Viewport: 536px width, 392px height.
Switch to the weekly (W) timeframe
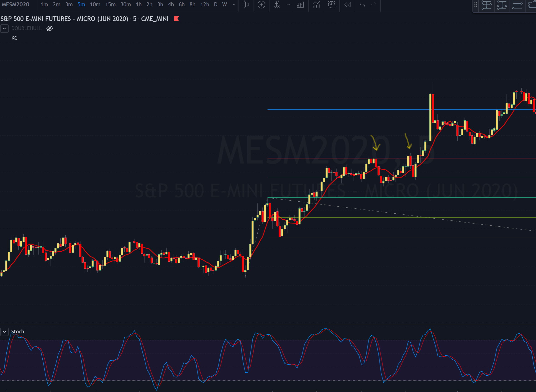(x=225, y=5)
